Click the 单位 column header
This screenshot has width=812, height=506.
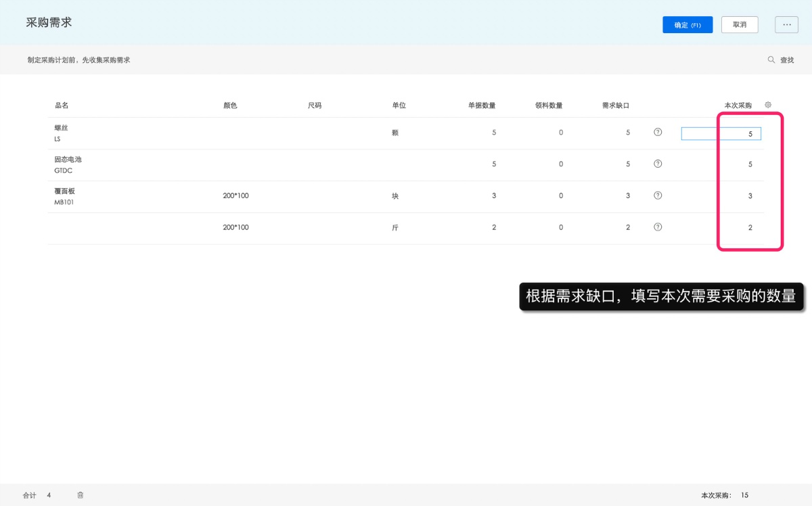pyautogui.click(x=399, y=106)
